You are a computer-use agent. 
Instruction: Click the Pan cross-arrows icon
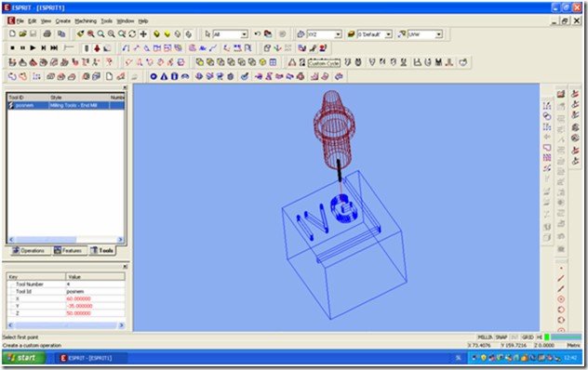pyautogui.click(x=143, y=34)
